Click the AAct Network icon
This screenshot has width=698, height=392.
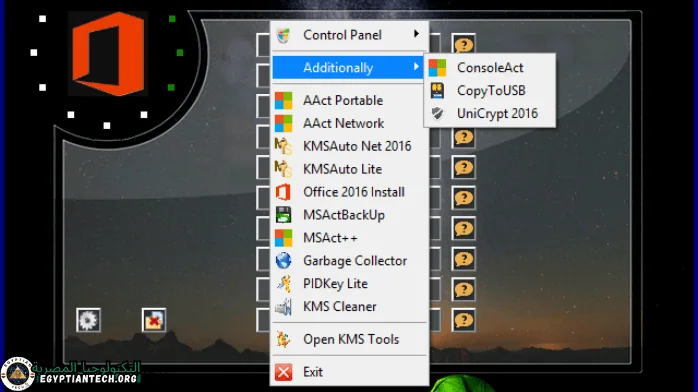tap(284, 123)
